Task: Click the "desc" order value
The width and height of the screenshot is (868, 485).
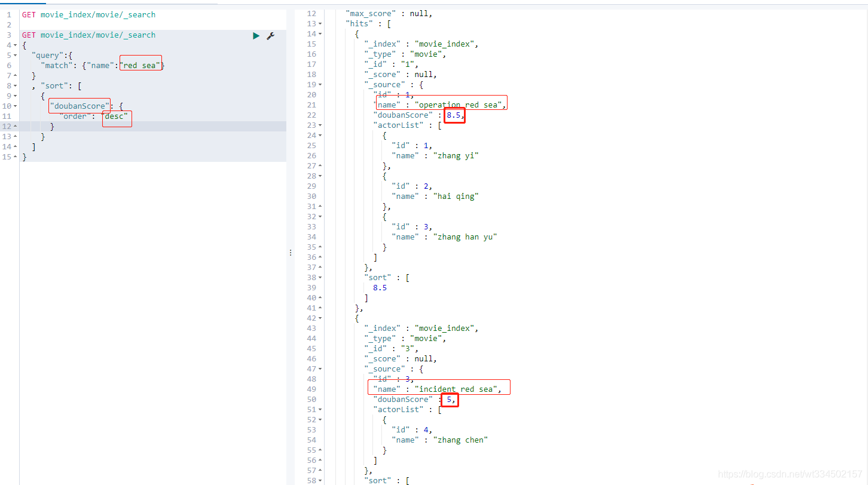Action: click(x=114, y=116)
